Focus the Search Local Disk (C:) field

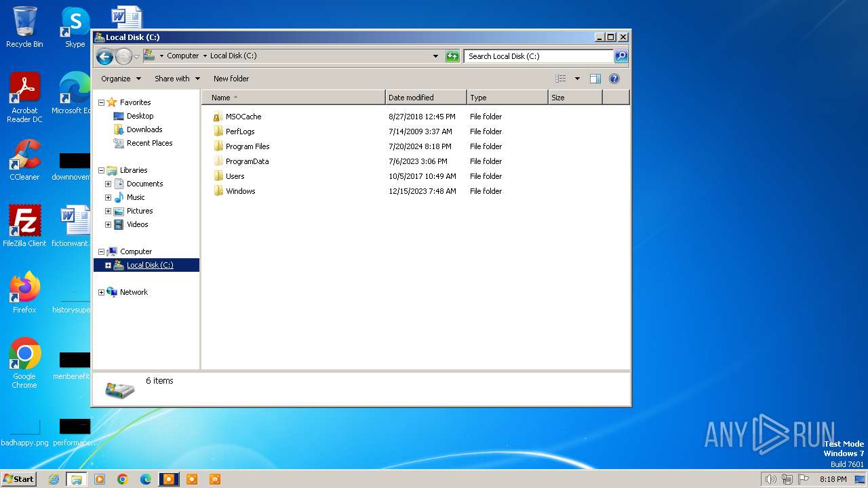click(539, 56)
